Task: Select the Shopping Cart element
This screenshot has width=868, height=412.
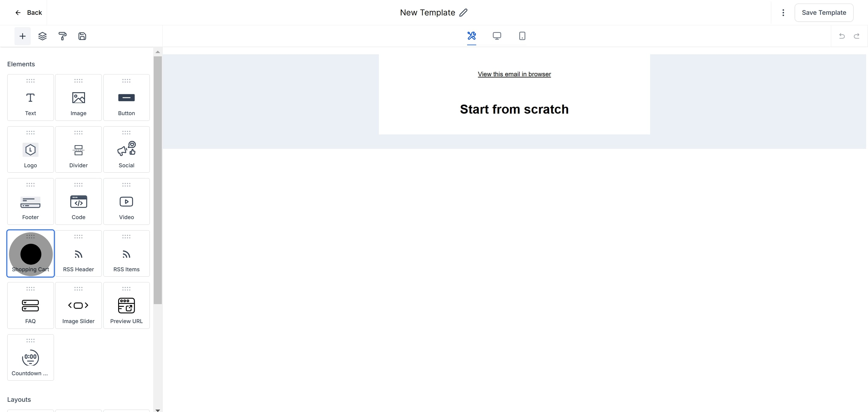Action: (x=30, y=253)
